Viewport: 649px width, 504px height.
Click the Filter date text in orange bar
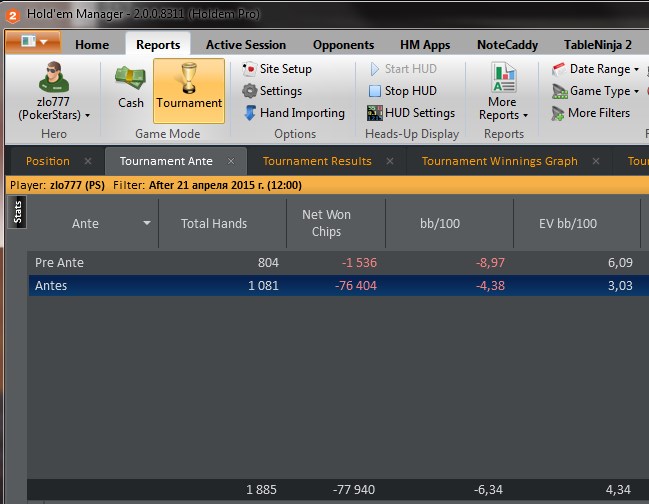225,185
